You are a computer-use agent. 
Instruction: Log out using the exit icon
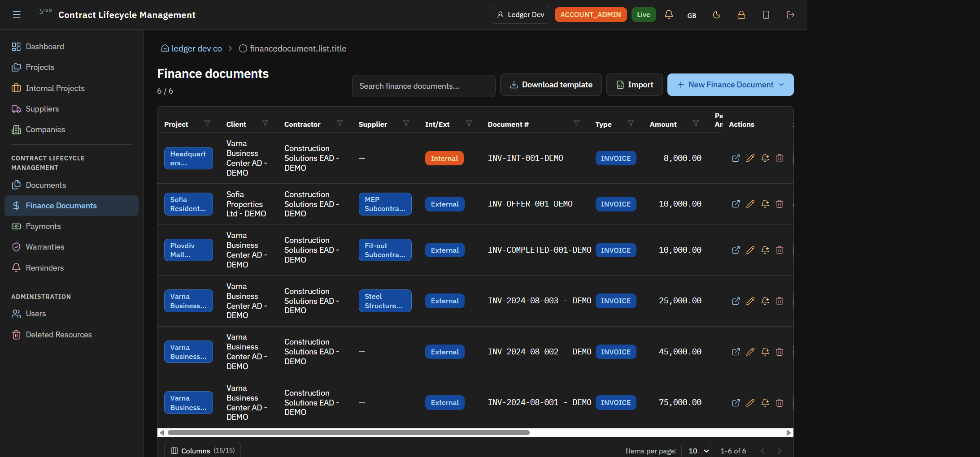791,15
